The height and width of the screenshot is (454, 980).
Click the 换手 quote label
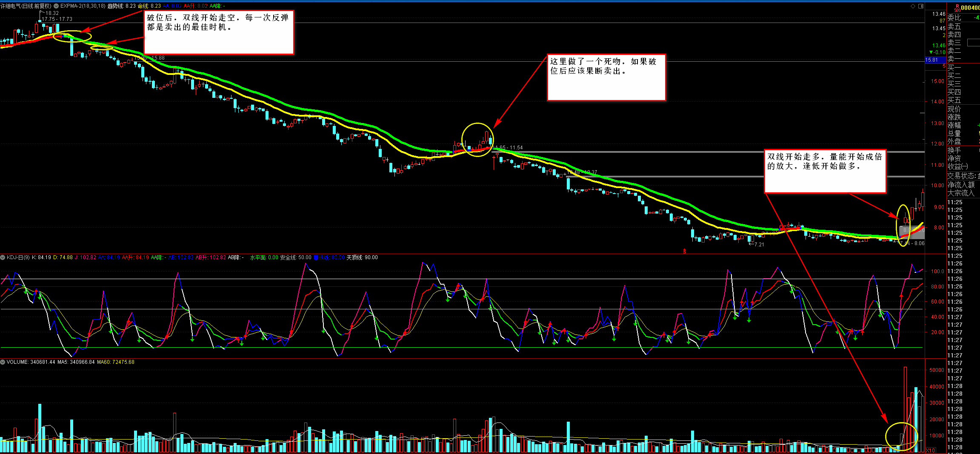coord(954,150)
